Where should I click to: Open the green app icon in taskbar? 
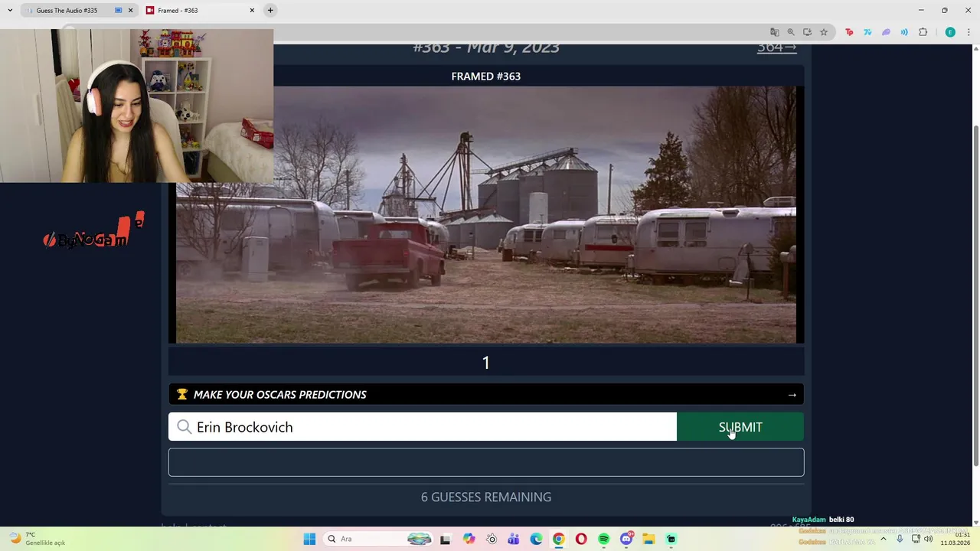[x=671, y=539]
